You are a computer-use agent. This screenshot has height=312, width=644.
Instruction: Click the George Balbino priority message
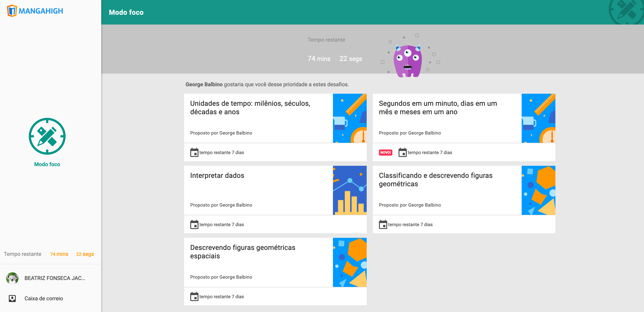point(267,85)
